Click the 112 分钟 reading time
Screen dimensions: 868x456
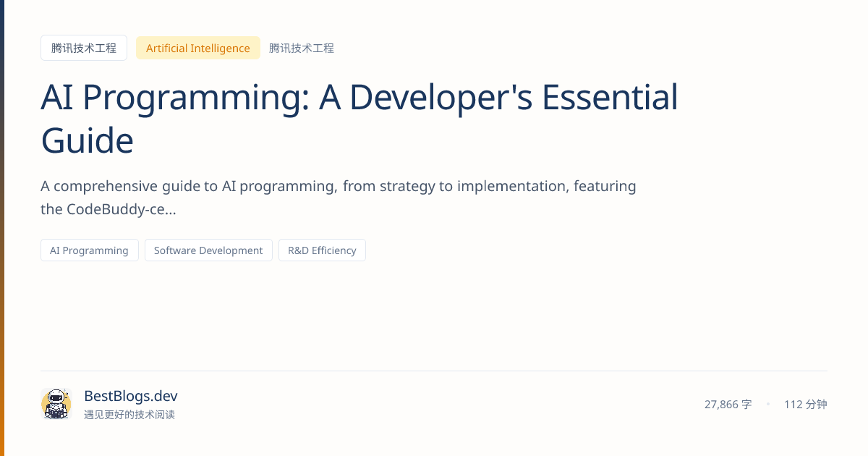805,404
